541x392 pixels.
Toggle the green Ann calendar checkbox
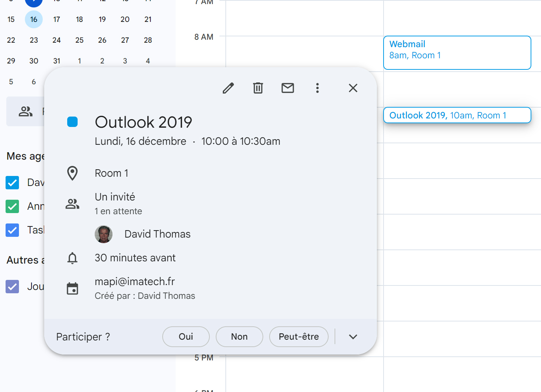coord(12,206)
